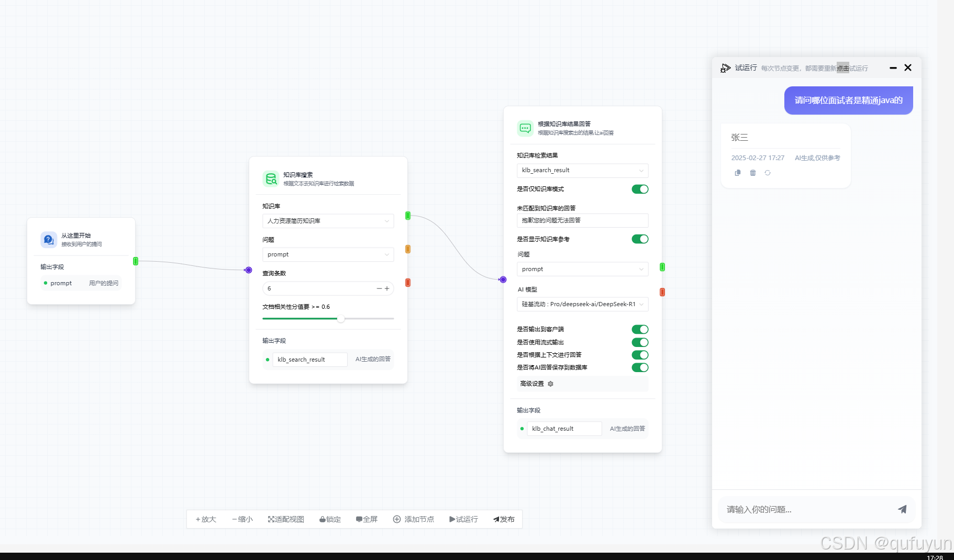Image resolution: width=954 pixels, height=560 pixels.
Task: Close the 试运行 panel
Action: 908,68
